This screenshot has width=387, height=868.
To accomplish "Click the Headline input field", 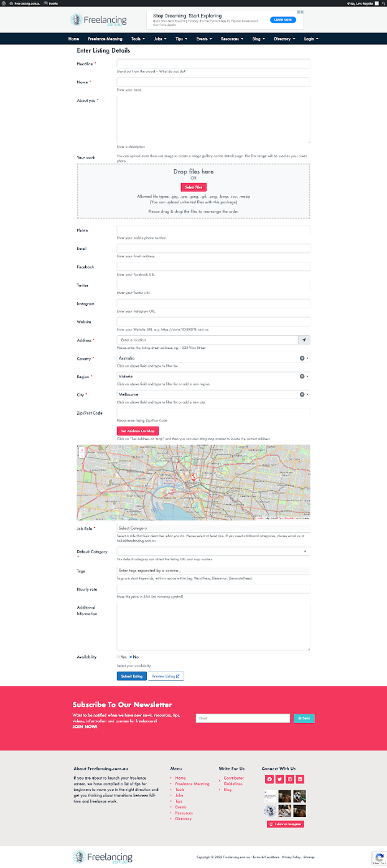I will point(213,63).
